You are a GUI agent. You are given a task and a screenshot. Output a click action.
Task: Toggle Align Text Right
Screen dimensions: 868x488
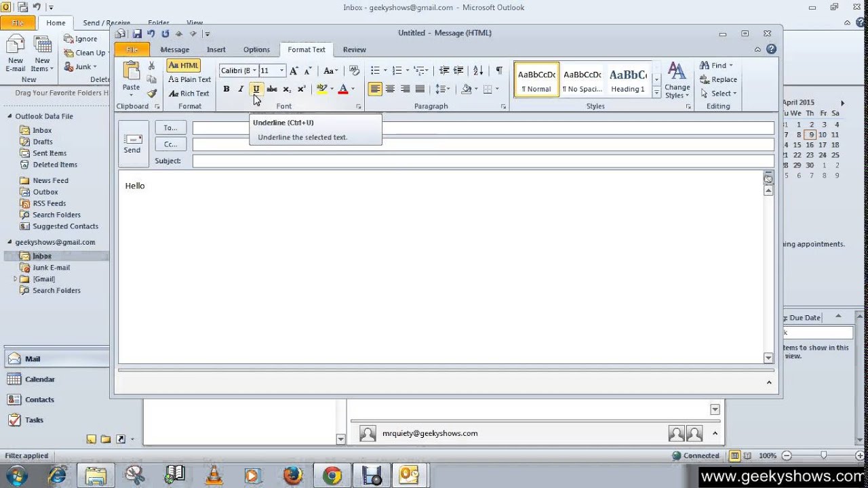[x=405, y=89]
